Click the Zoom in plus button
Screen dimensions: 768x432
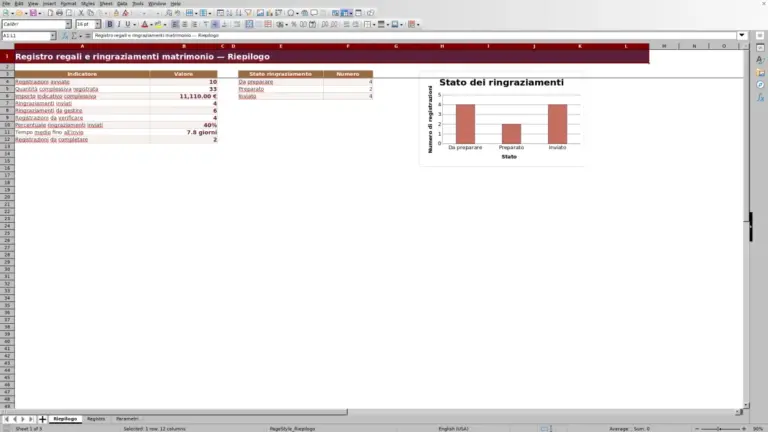[x=744, y=429]
